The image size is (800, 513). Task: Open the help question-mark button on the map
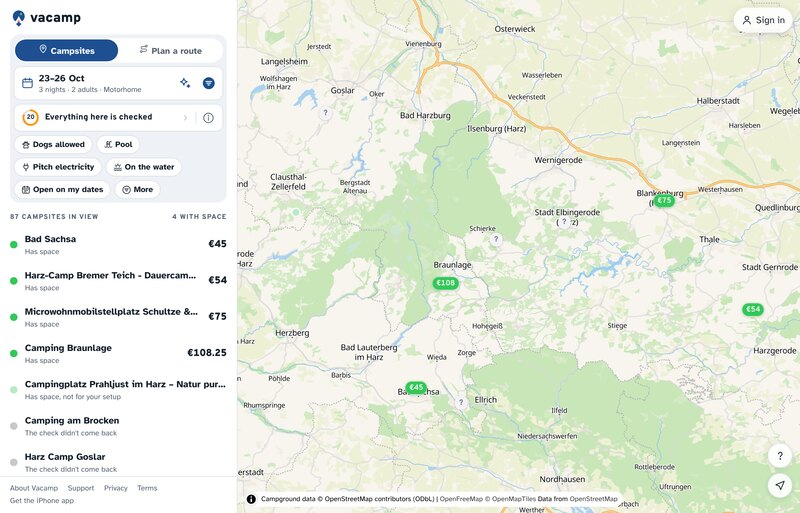tap(780, 456)
